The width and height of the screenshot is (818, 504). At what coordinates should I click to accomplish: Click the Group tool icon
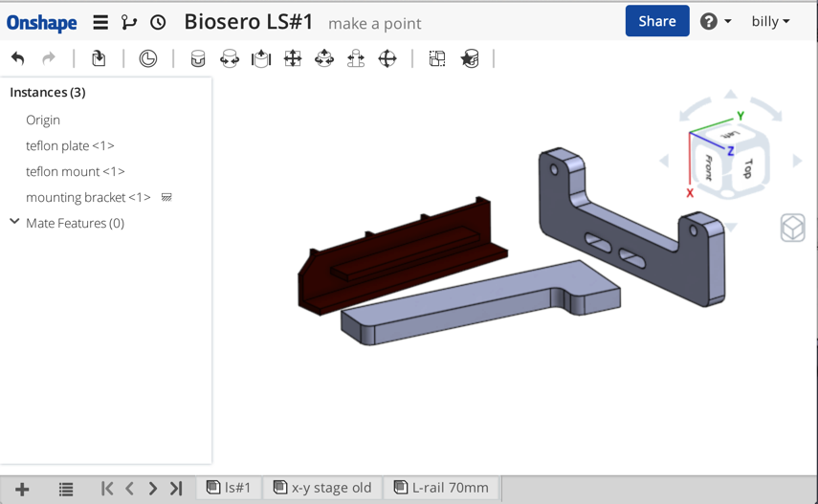point(437,58)
